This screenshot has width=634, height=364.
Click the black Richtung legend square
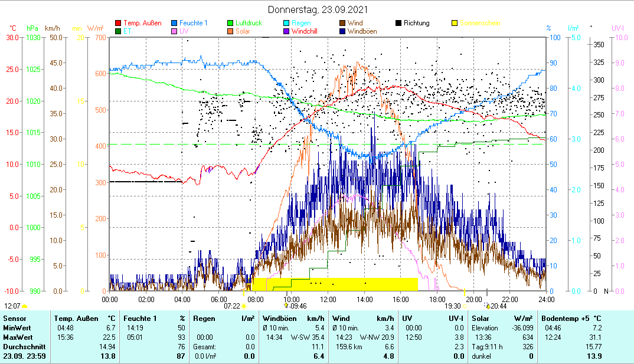click(x=398, y=24)
